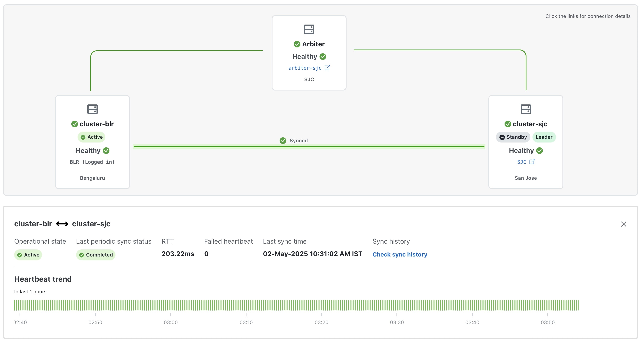This screenshot has width=644, height=342.
Task: Click the cluster-sjc server icon
Action: point(526,109)
